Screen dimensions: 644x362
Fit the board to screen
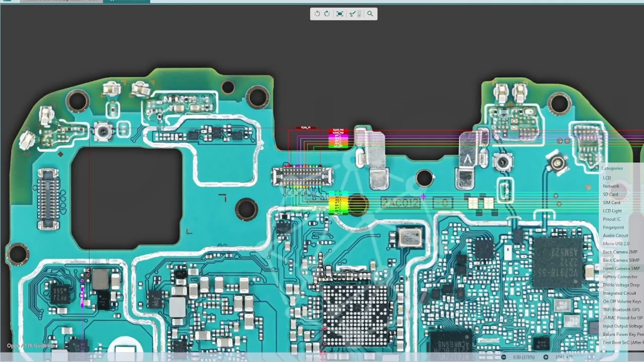340,14
